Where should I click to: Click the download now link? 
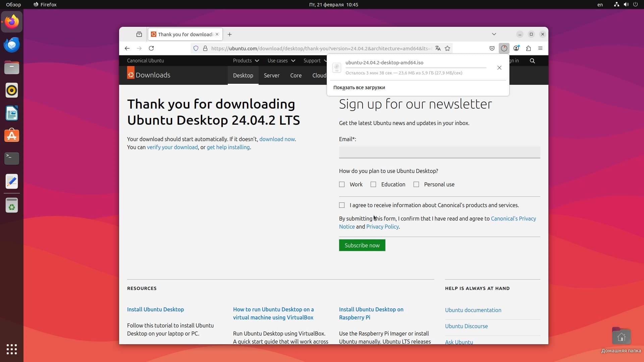click(277, 139)
